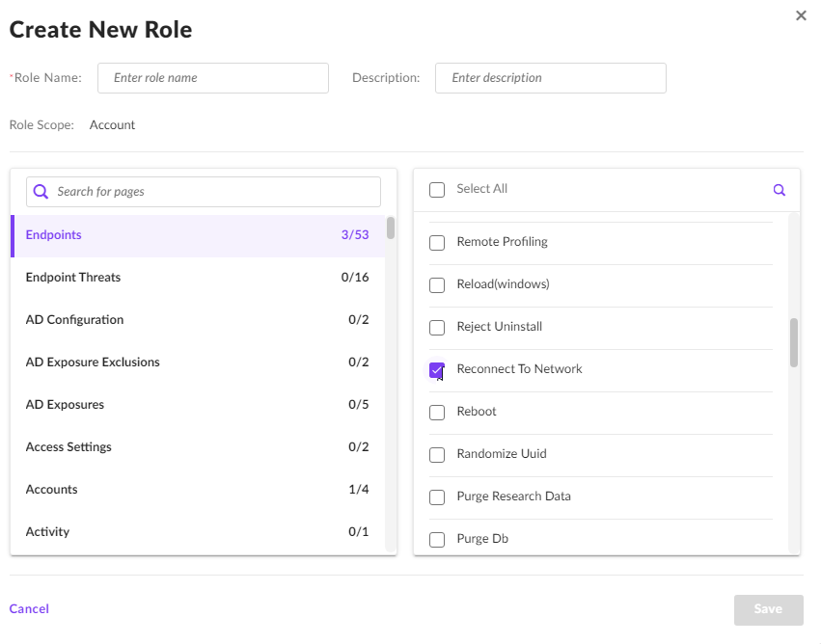Click the Reconnect To Network label
This screenshot has width=821, height=644.
click(519, 369)
